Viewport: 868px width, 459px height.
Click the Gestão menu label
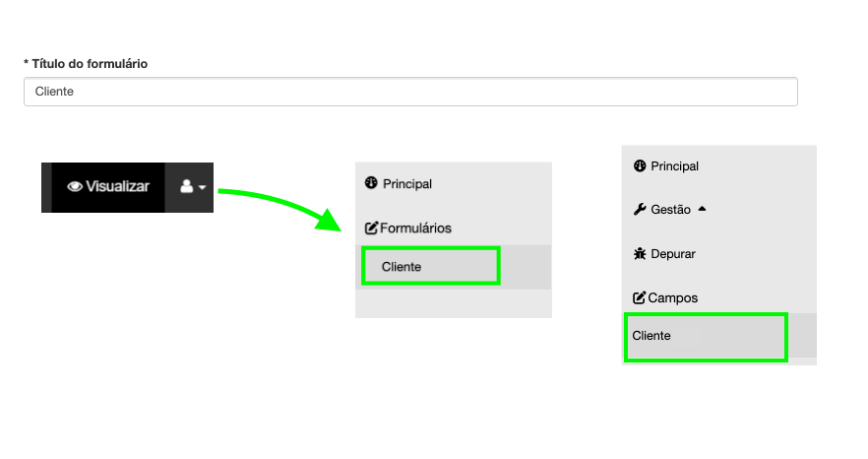[671, 209]
